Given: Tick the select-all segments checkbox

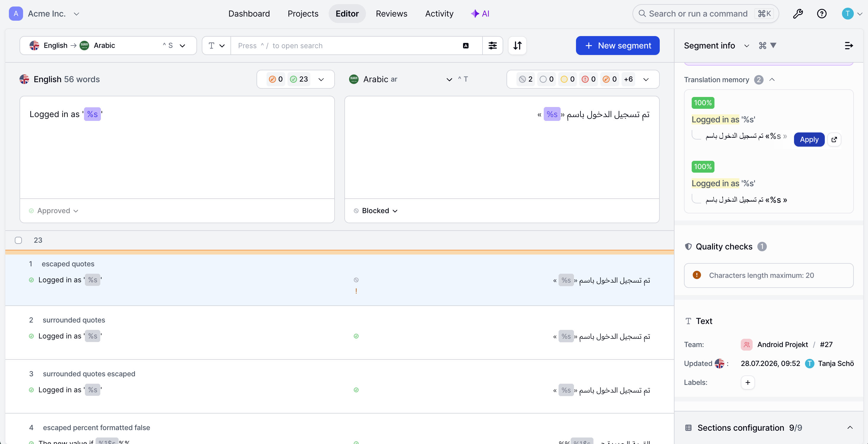Looking at the screenshot, I should 19,240.
